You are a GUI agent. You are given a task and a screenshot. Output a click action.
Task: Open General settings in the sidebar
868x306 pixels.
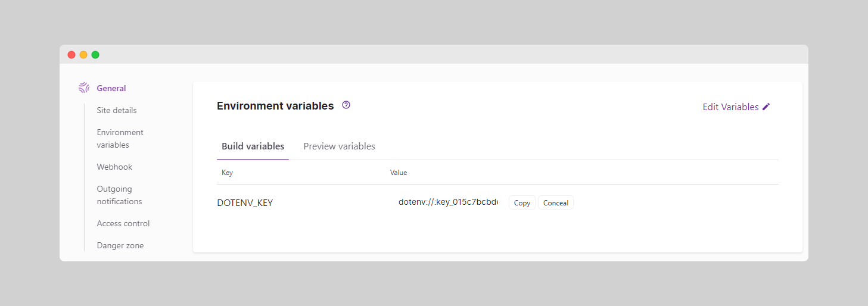coord(111,88)
